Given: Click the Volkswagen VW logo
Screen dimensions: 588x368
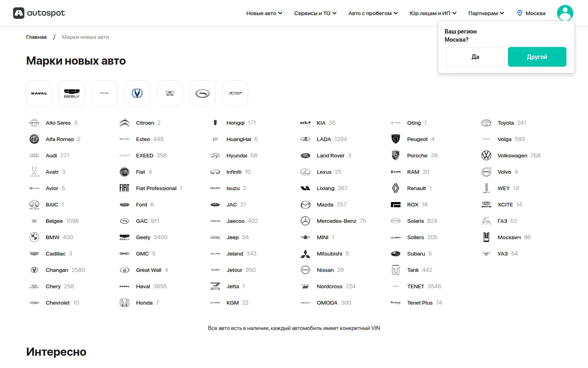Looking at the screenshot, I should pyautogui.click(x=486, y=155).
